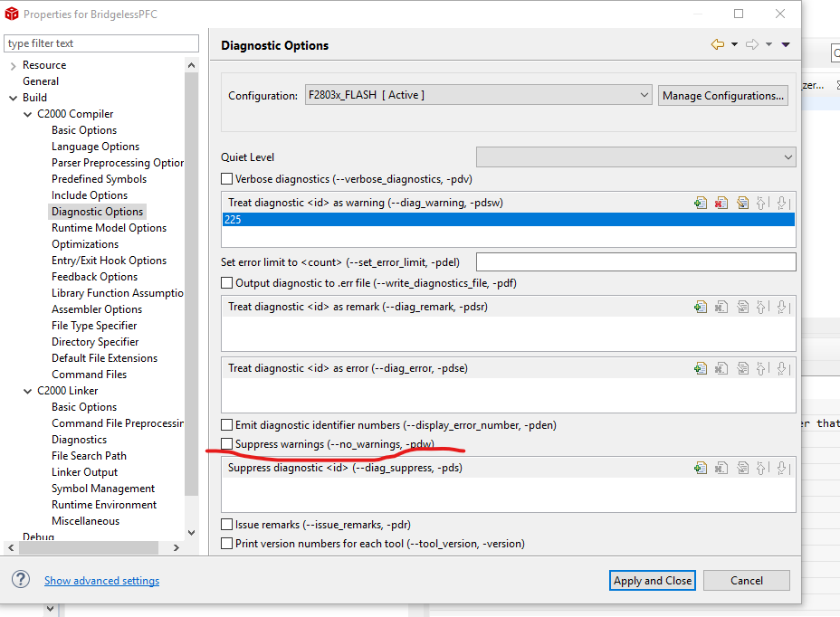Viewport: 840px width, 617px height.
Task: Click Show advanced settings link
Action: pyautogui.click(x=101, y=581)
